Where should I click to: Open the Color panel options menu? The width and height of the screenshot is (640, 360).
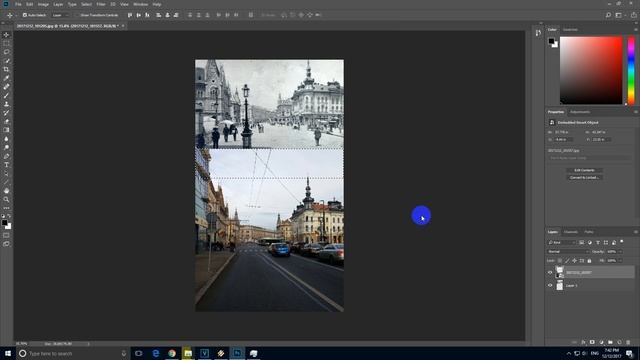point(636,29)
